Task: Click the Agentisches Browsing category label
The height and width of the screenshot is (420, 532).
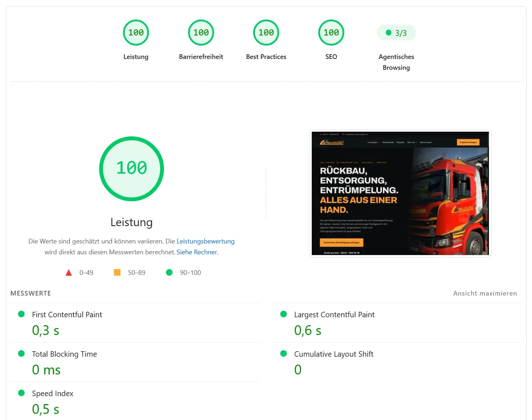Action: pos(396,62)
